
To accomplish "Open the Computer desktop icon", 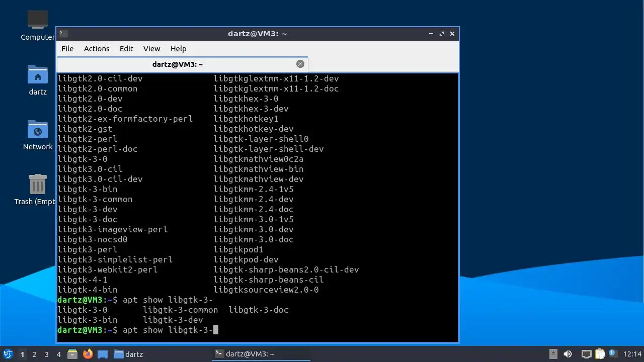I will tap(38, 26).
